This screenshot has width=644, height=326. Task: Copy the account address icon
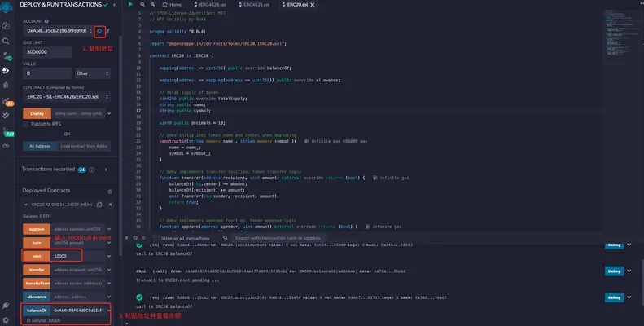[99, 31]
